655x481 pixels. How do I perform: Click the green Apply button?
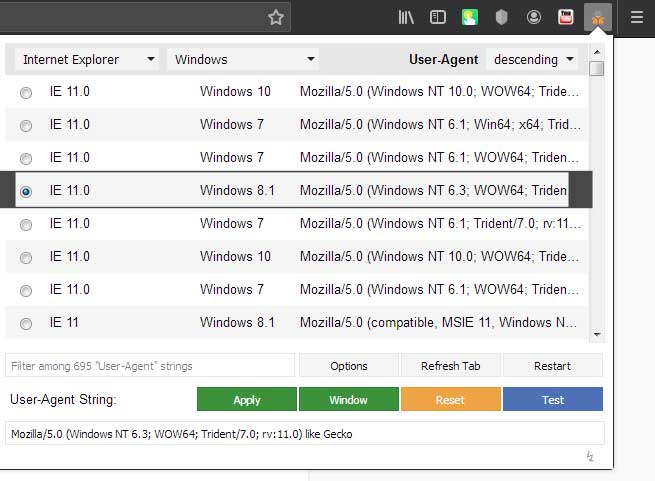(x=246, y=400)
